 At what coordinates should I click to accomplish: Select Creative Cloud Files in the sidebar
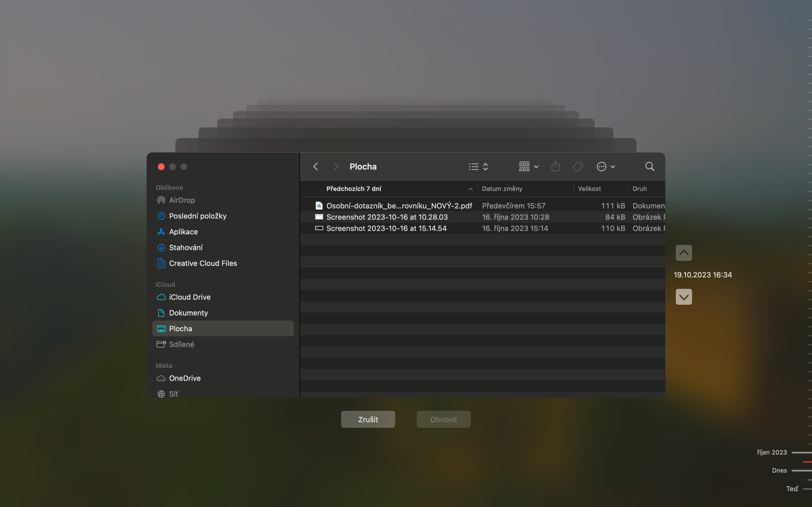203,263
